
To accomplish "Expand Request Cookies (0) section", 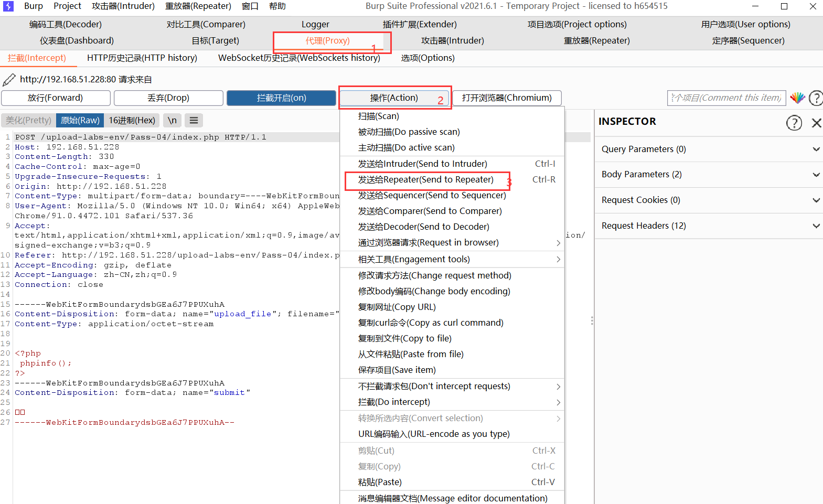I will (709, 200).
